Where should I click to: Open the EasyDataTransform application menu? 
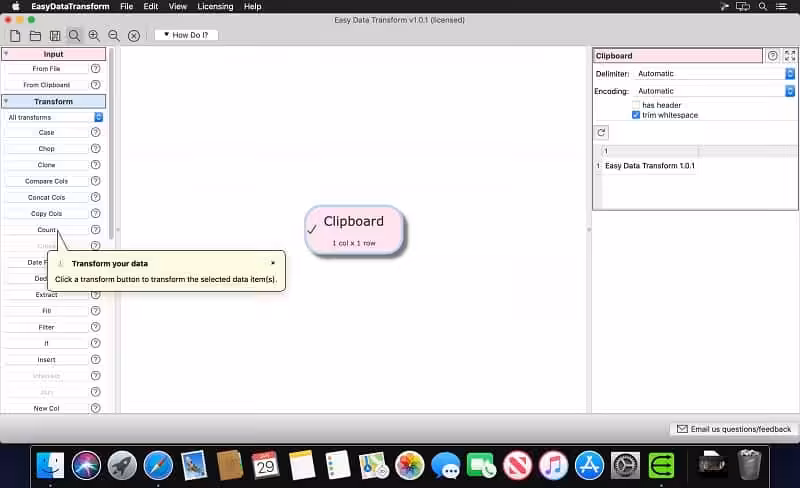[x=70, y=6]
